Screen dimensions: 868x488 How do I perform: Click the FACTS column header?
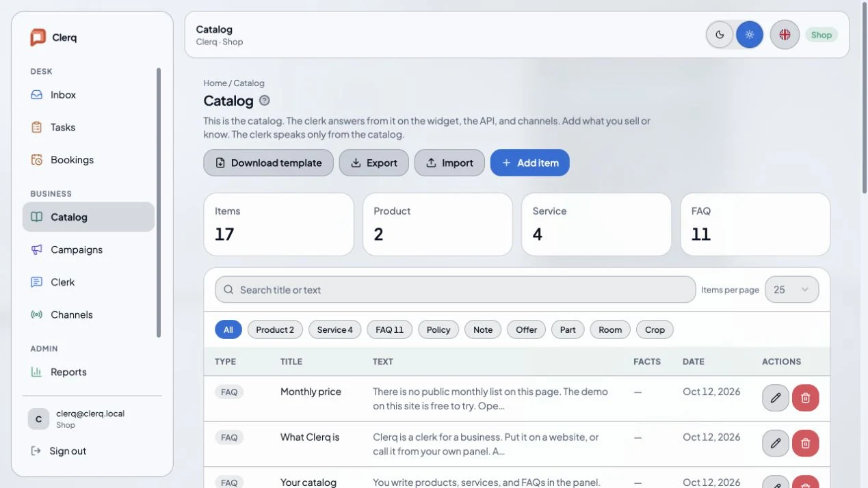pyautogui.click(x=647, y=362)
